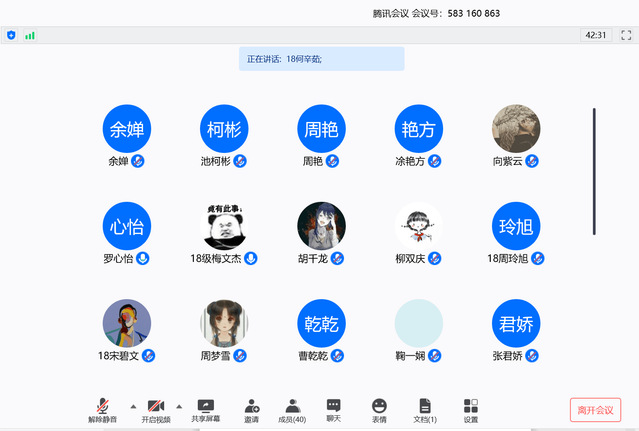The width and height of the screenshot is (639, 431).
Task: Open the 成员(40) members list
Action: coord(293,406)
